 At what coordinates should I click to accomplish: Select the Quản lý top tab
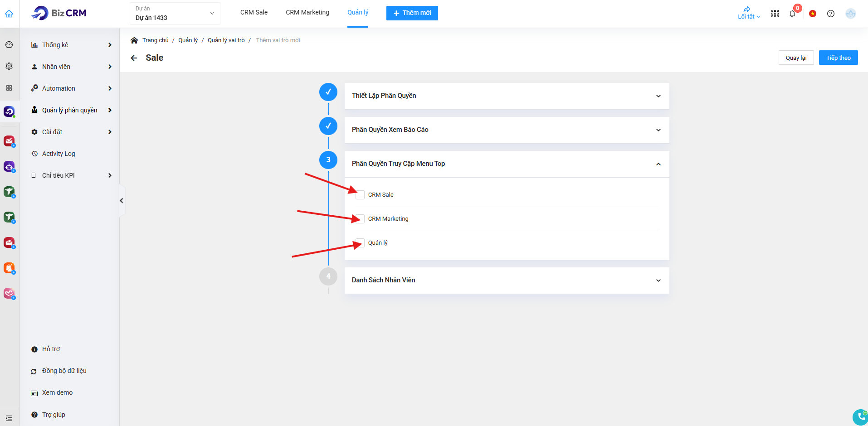click(x=358, y=13)
